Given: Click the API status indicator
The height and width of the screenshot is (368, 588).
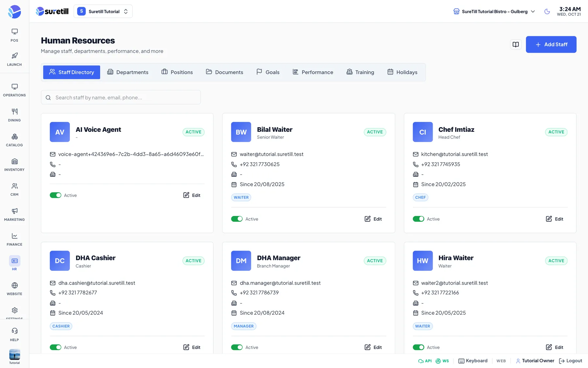Looking at the screenshot, I should [425, 361].
